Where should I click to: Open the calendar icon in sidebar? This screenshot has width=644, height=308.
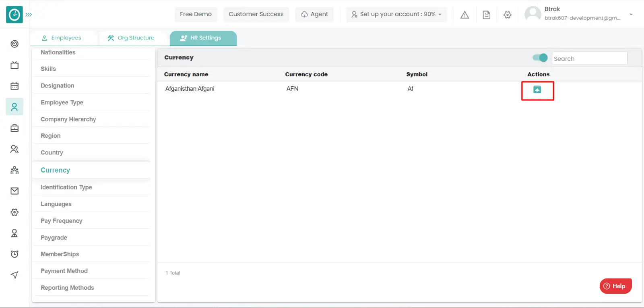point(14,86)
